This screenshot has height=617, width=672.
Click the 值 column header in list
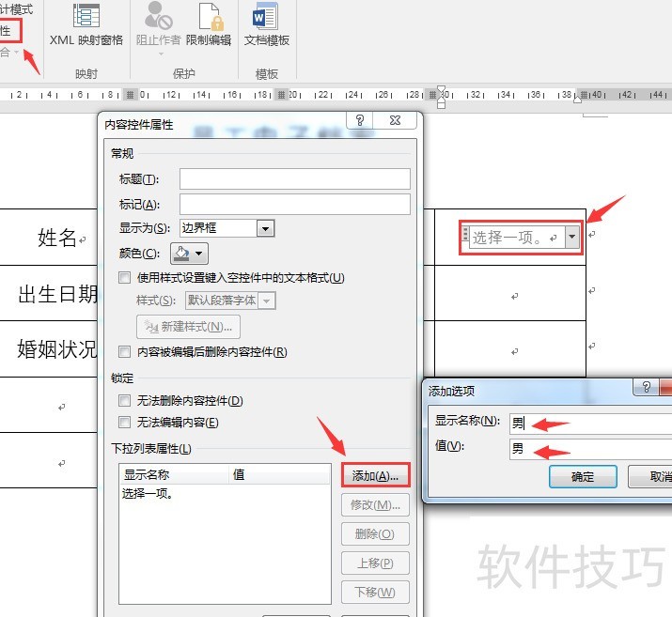[x=279, y=474]
